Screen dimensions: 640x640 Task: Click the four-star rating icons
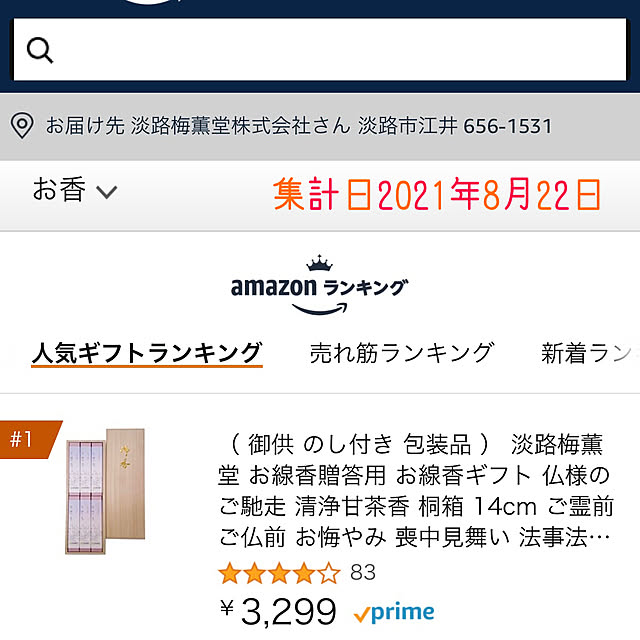[x=279, y=573]
